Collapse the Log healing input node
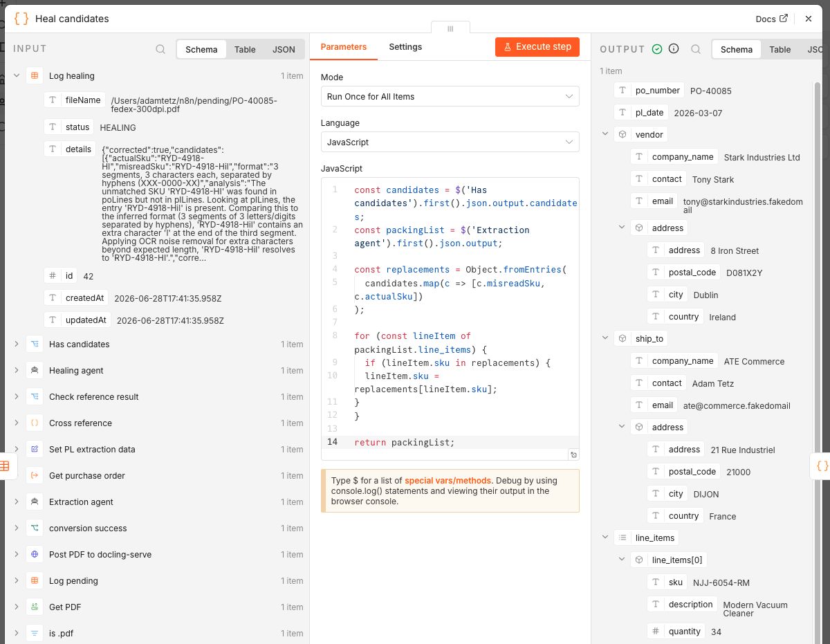830x644 pixels. click(17, 76)
